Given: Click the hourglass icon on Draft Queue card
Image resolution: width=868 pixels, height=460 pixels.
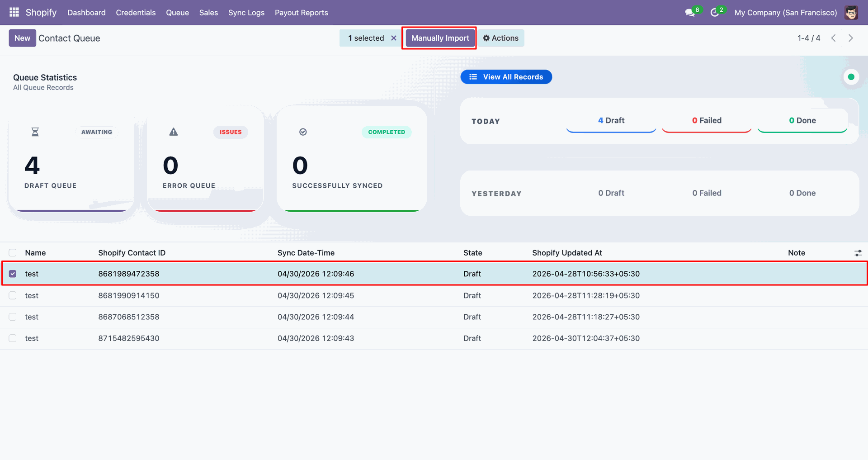Looking at the screenshot, I should 35,132.
